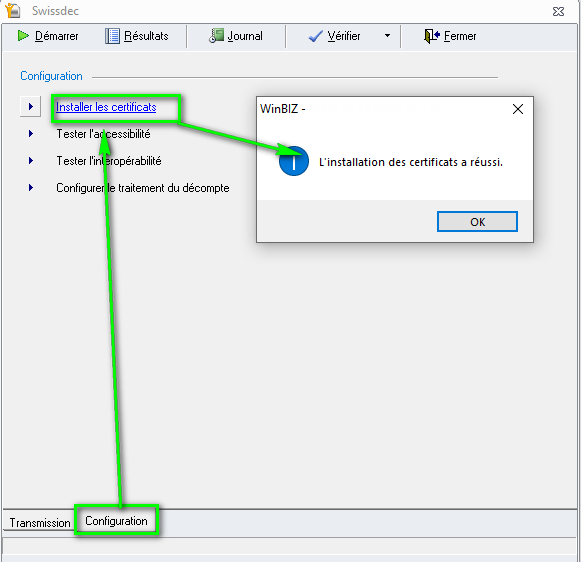Viewport: 581px width, 562px height.
Task: Confirm the dialog with OK
Action: coord(477,222)
